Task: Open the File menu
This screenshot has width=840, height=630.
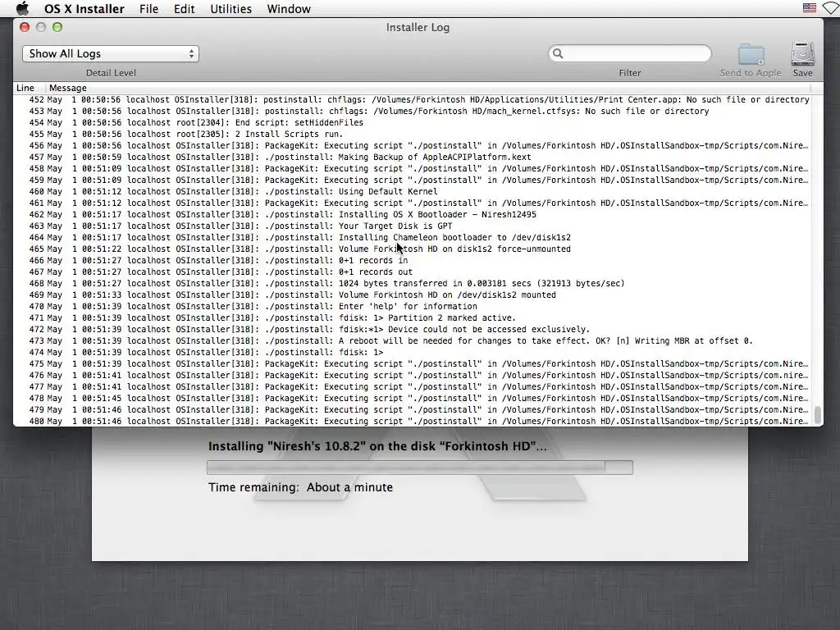Action: [x=148, y=8]
